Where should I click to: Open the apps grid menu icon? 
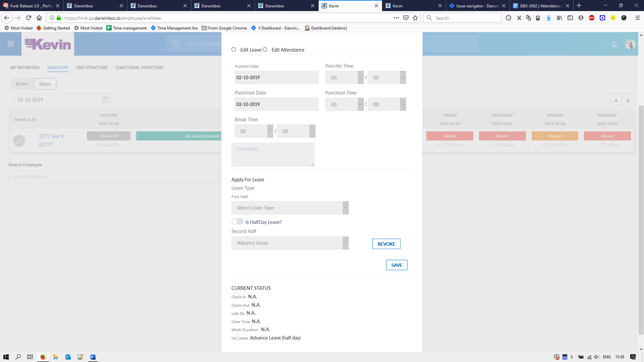click(x=11, y=44)
